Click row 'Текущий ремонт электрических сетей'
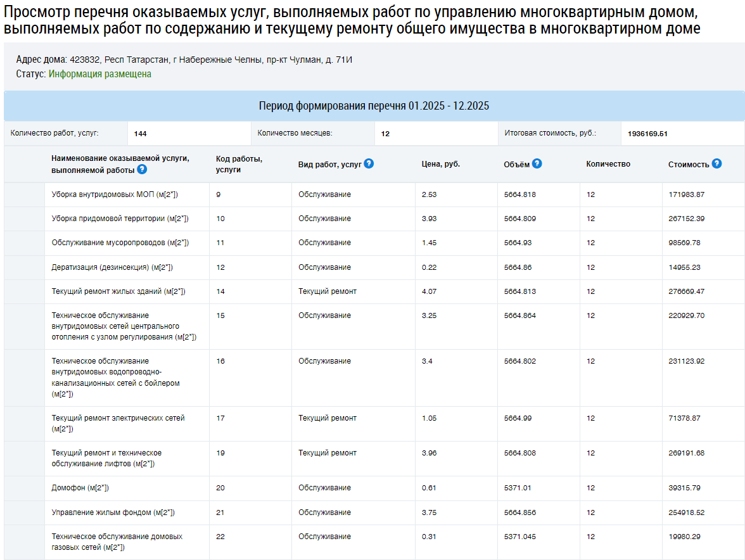 (374, 424)
